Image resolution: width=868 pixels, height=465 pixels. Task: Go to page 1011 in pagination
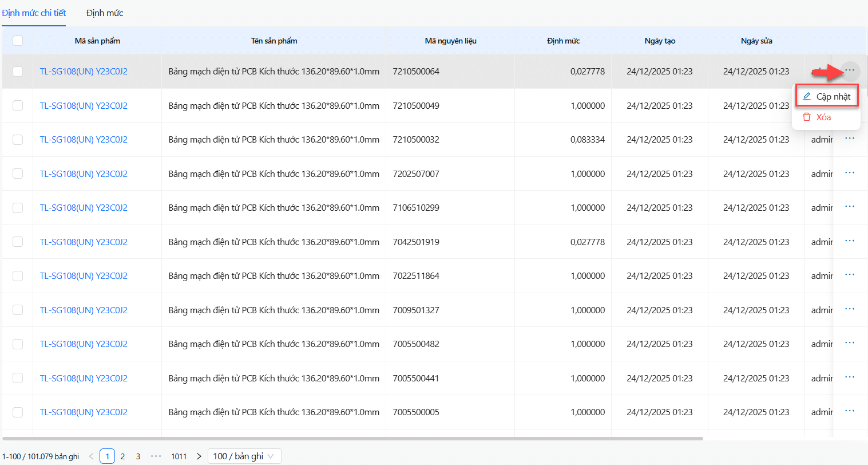[179, 456]
